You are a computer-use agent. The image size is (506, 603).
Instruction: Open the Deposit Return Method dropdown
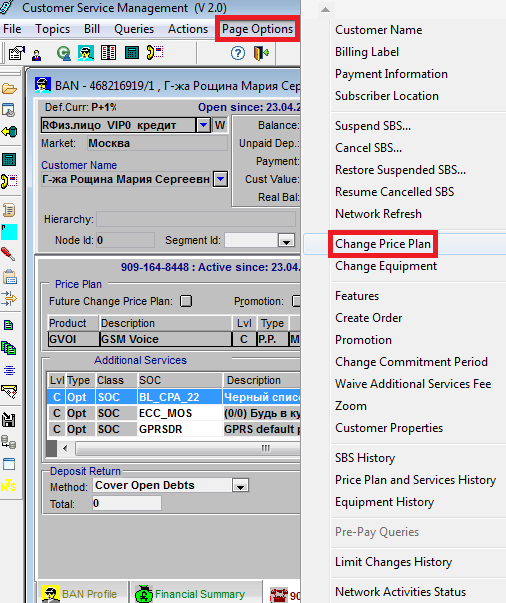241,486
